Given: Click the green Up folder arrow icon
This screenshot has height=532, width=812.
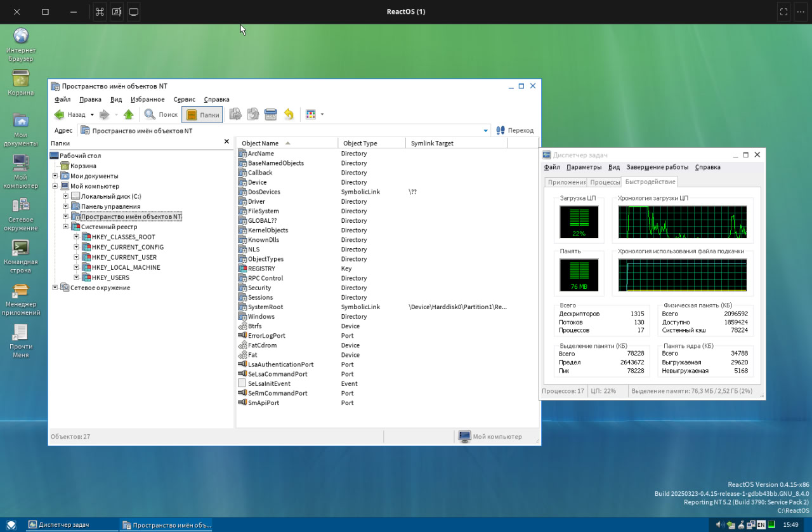Looking at the screenshot, I should (129, 115).
